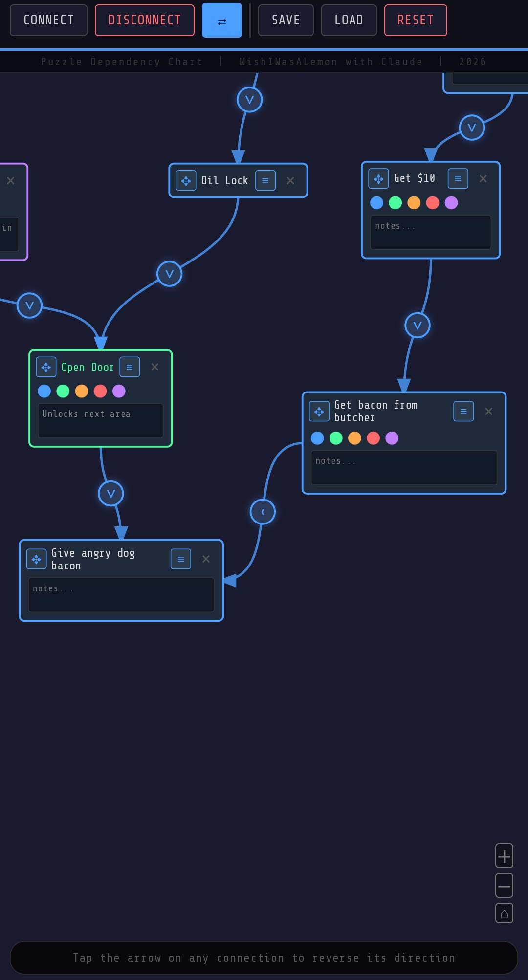Screen dimensions: 528x980
Task: Grab the move handle on Oil Lock
Action: point(186,181)
